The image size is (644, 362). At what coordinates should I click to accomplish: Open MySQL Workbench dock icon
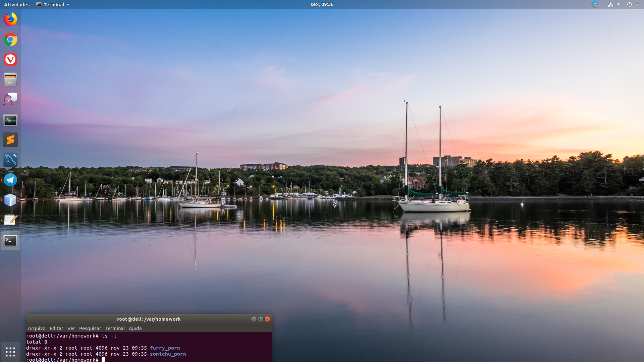(10, 160)
